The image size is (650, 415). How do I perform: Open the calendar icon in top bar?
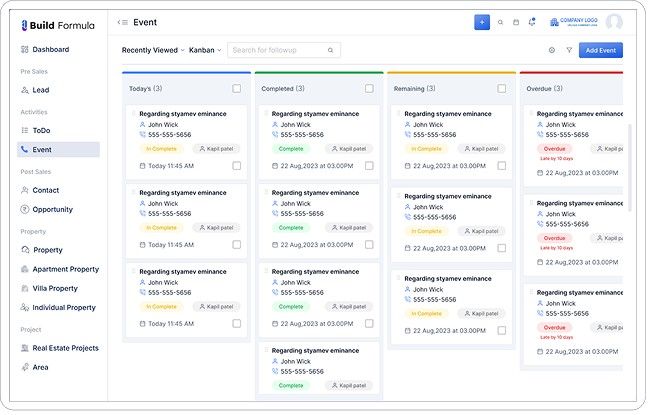[x=516, y=22]
